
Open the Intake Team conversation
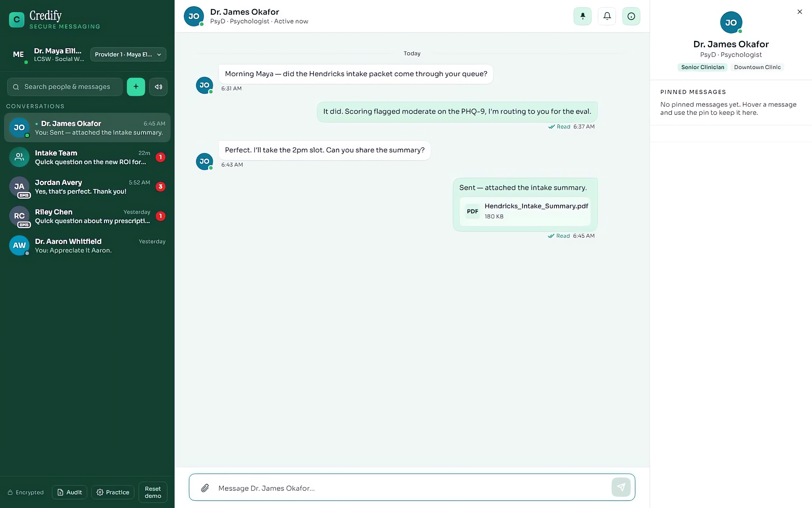87,157
